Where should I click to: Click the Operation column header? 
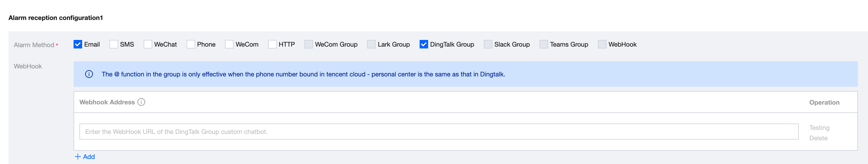click(824, 102)
